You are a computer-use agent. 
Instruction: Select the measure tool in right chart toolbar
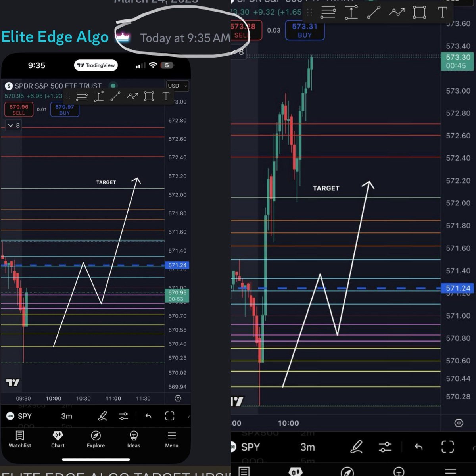(x=351, y=13)
